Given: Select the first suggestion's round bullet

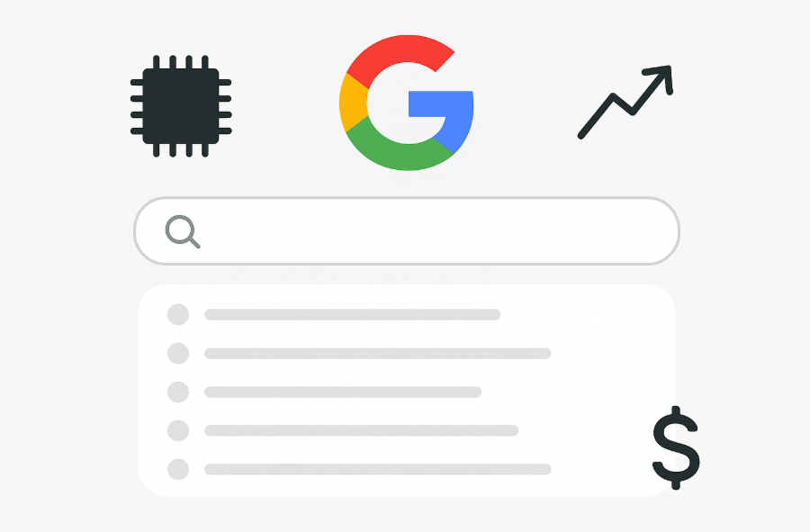Looking at the screenshot, I should click(178, 314).
